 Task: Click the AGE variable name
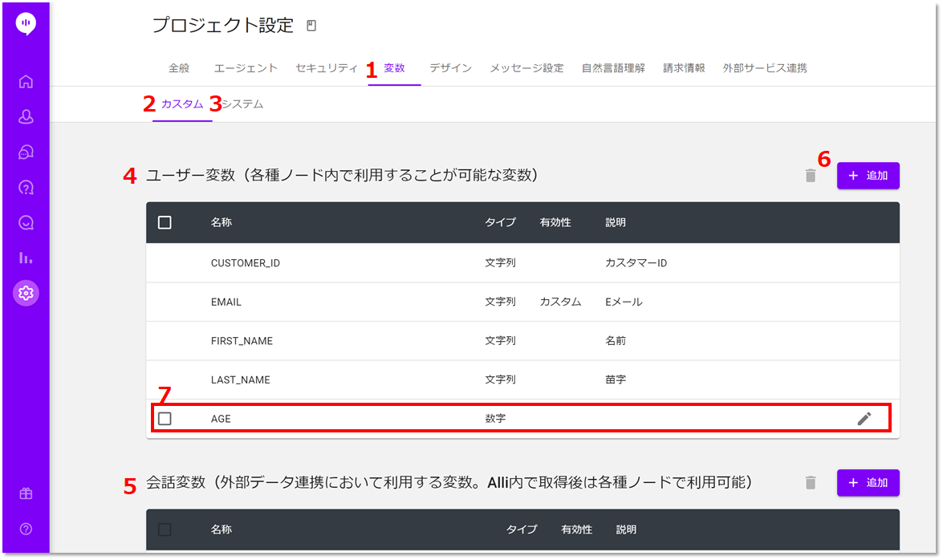(x=221, y=419)
